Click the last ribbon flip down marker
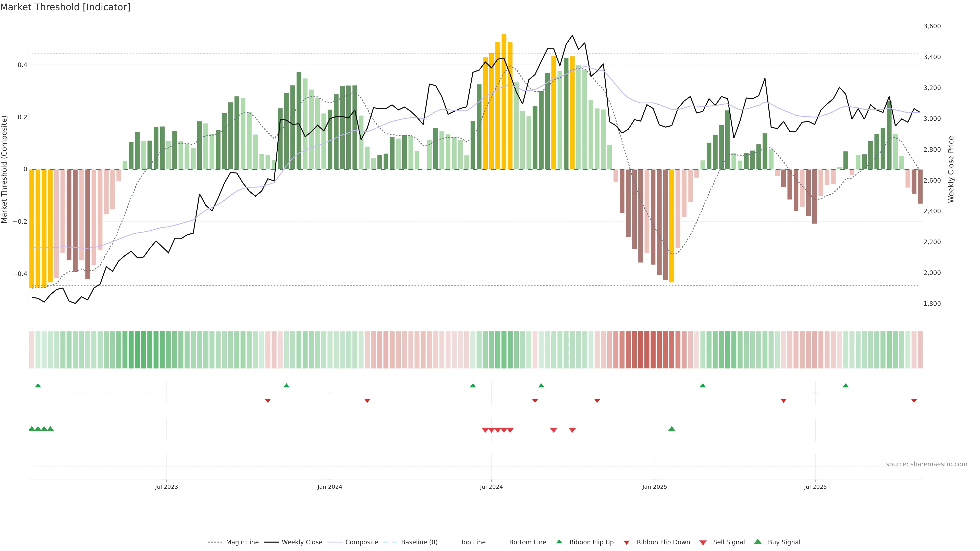This screenshot has width=980, height=551. pyautogui.click(x=914, y=401)
